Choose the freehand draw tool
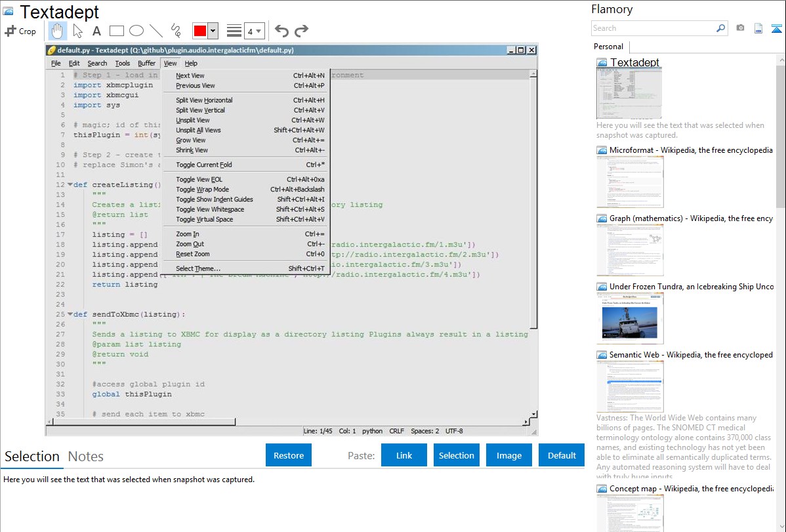This screenshot has height=532, width=786. (x=175, y=31)
